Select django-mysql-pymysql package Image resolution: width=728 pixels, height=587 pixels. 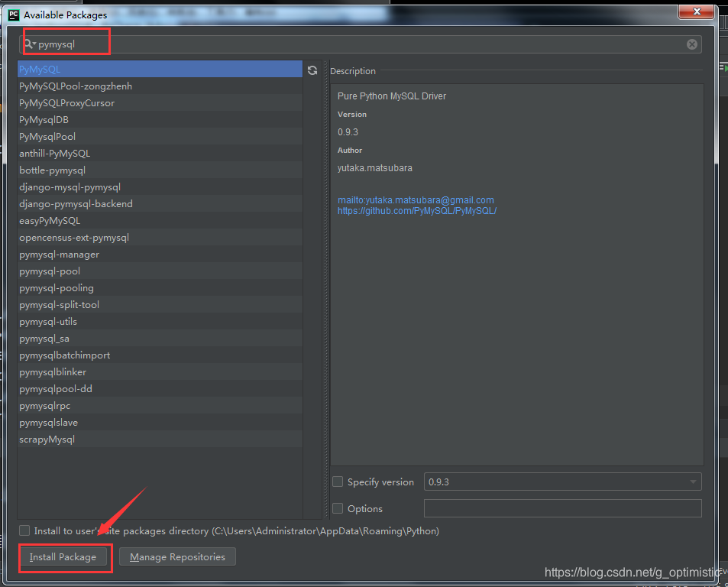click(x=160, y=187)
